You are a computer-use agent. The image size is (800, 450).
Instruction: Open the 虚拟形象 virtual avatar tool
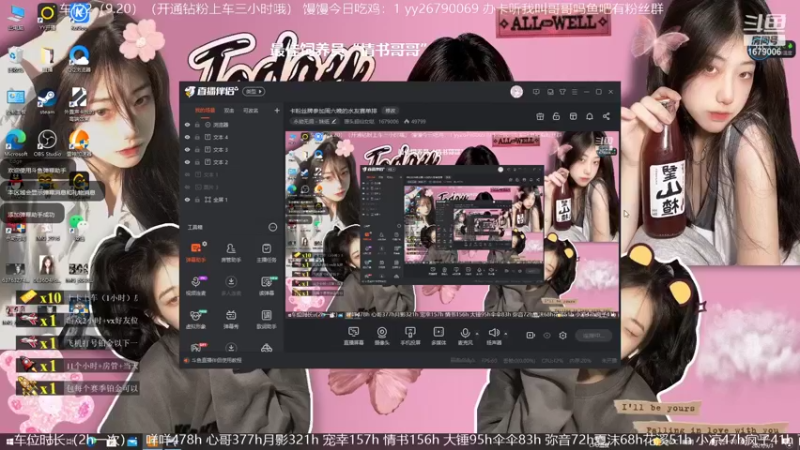click(195, 319)
